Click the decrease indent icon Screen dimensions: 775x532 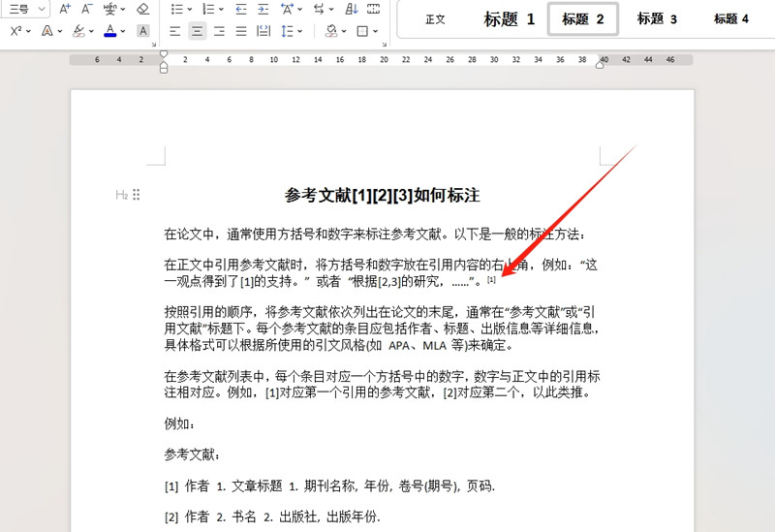coord(241,9)
